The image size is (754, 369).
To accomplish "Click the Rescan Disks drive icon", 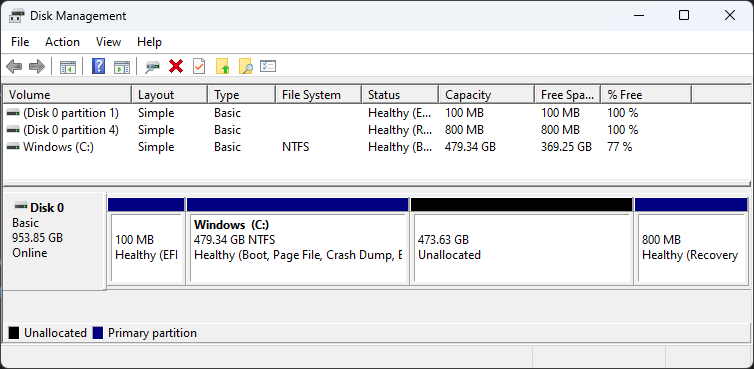I will tap(153, 66).
